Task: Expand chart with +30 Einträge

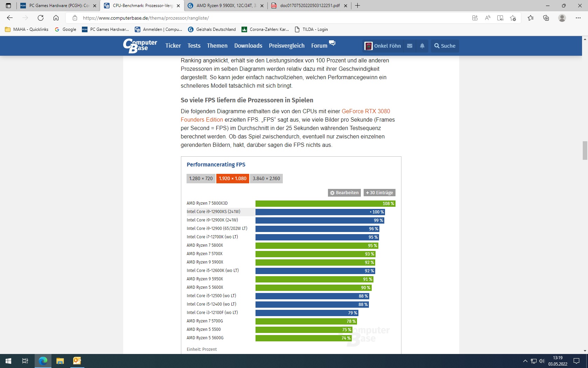Action: 379,193
